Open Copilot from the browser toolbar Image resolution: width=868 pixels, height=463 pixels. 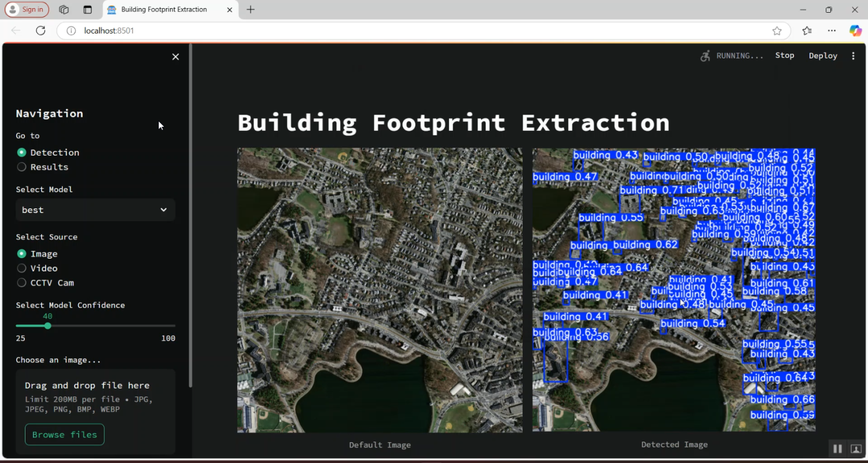click(x=855, y=30)
